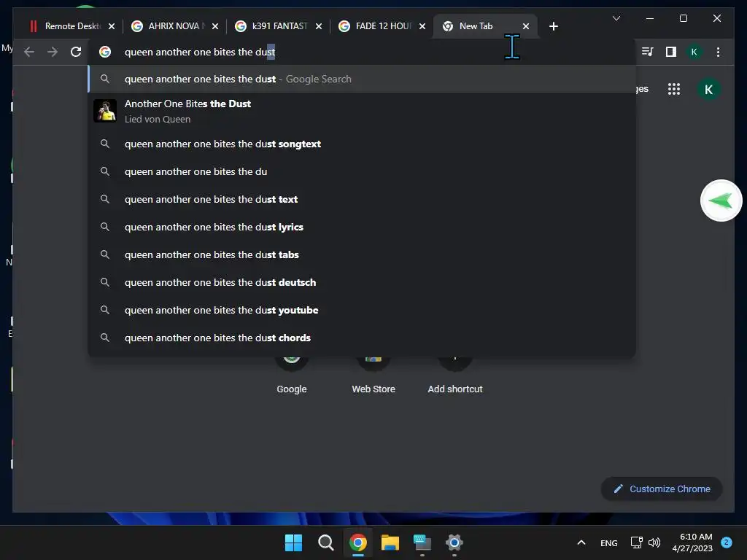Select the 'dust lyrics' suggestion
The image size is (747, 560).
[362, 227]
